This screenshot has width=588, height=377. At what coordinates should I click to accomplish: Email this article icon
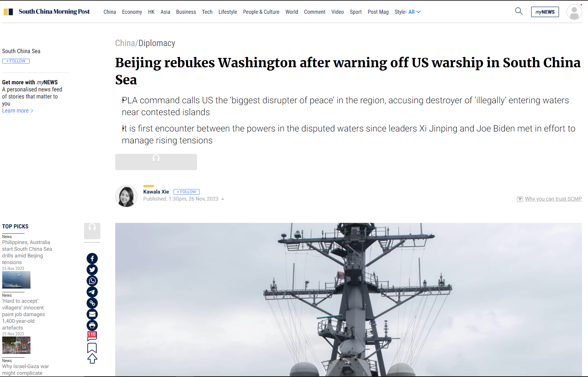92,314
